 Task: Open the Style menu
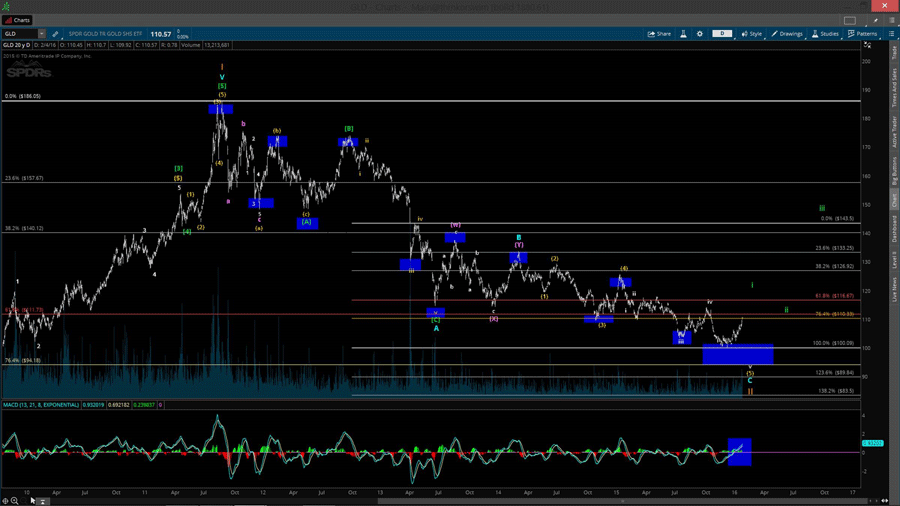coord(752,34)
